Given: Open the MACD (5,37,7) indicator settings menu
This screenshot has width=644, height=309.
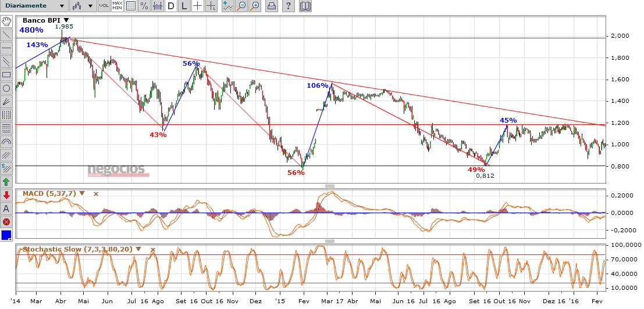Looking at the screenshot, I should pos(82,193).
